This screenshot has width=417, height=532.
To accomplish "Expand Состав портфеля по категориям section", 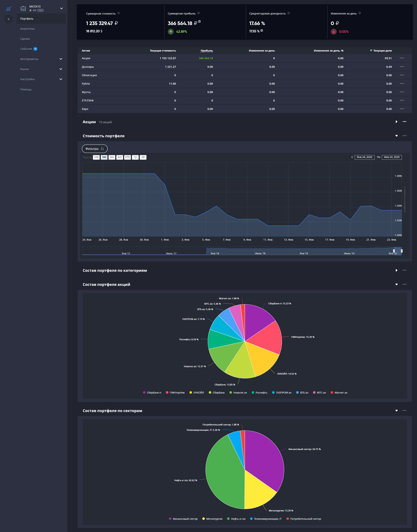I will click(396, 271).
